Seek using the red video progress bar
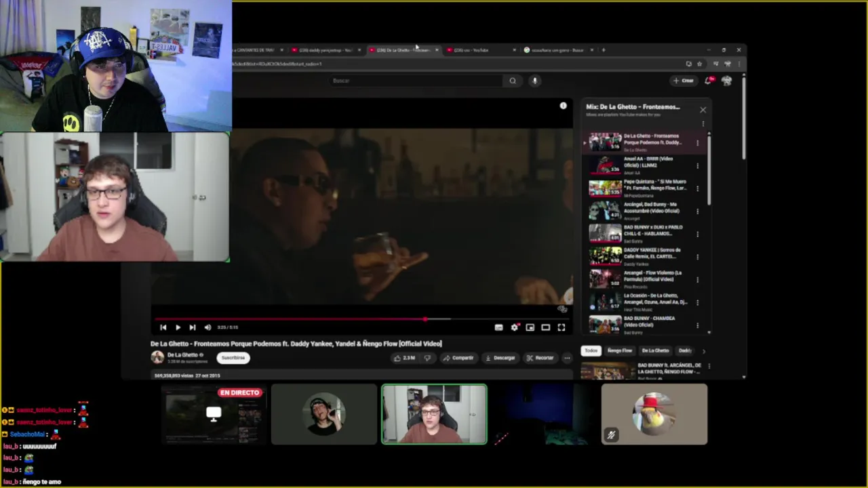Screen dimensions: 868x488 [363, 319]
